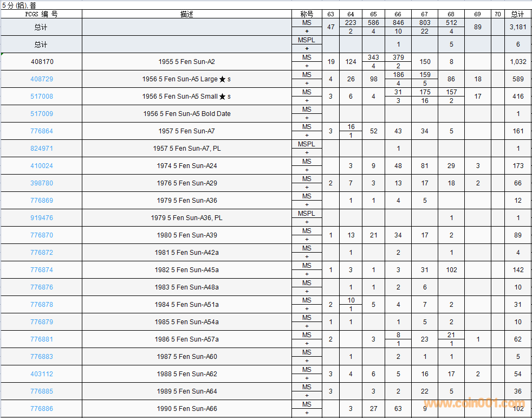The height and width of the screenshot is (418, 532).
Task: Click the grade 70 column header
Action: pos(497,14)
